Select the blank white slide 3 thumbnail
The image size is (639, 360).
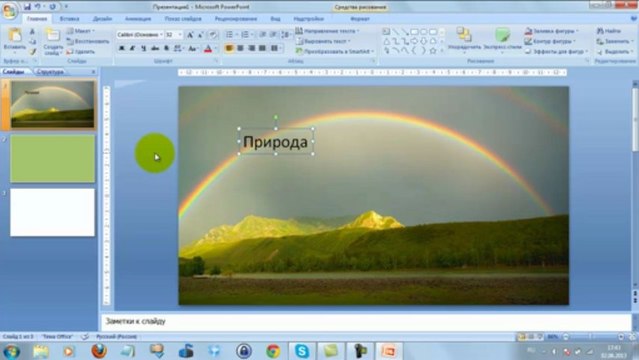click(53, 212)
